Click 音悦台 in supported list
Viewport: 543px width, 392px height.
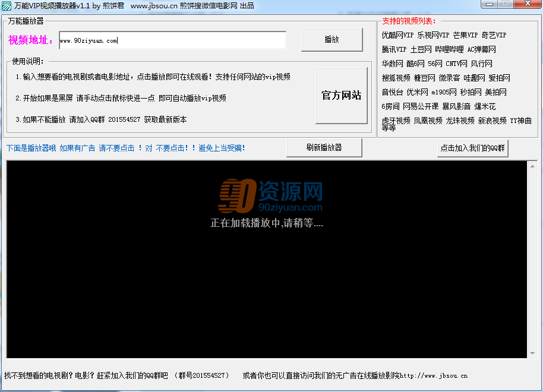(392, 92)
